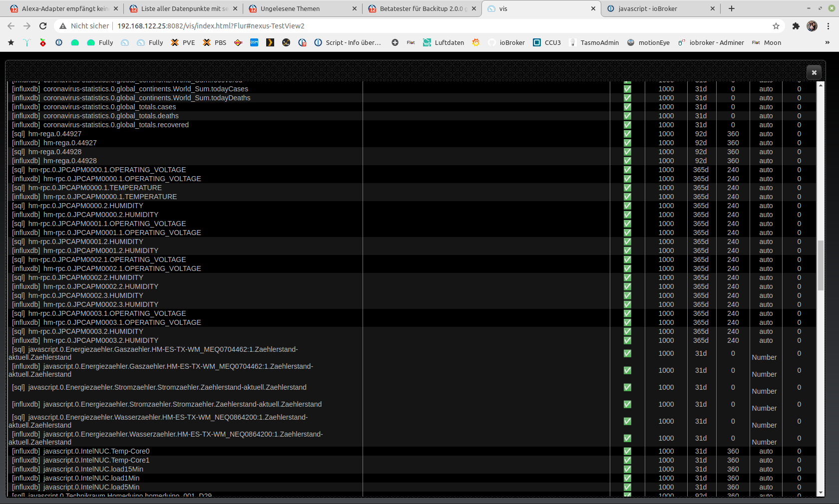Open the 'iobroker - Adminer' bookmark

coord(711,42)
